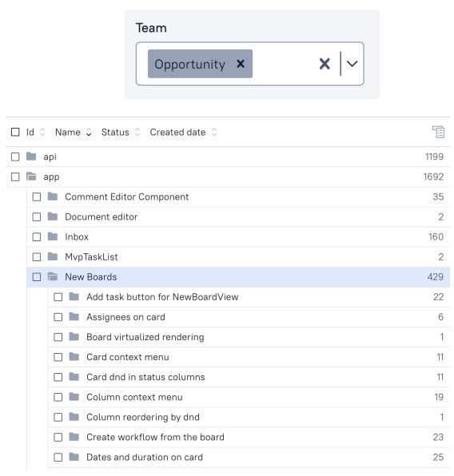Sort by Created date arrows
Viewport: 454px width, 476px height.
coord(214,132)
